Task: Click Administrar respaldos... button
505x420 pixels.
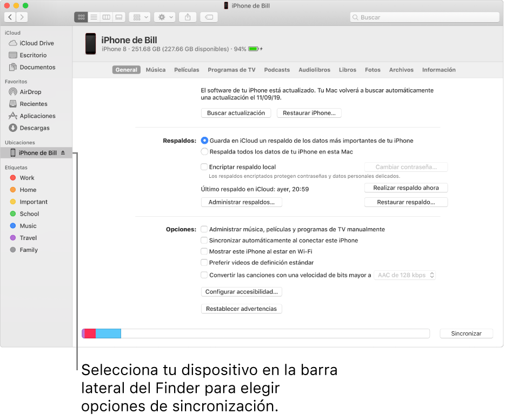Action: point(242,202)
